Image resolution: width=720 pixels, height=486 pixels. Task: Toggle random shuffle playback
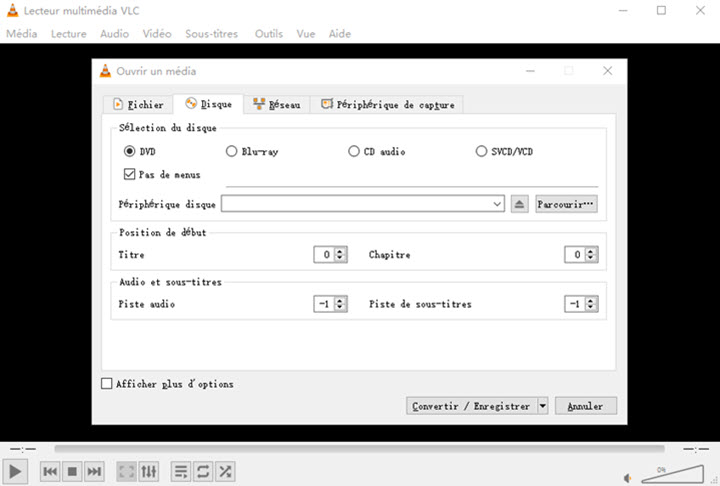pyautogui.click(x=225, y=471)
